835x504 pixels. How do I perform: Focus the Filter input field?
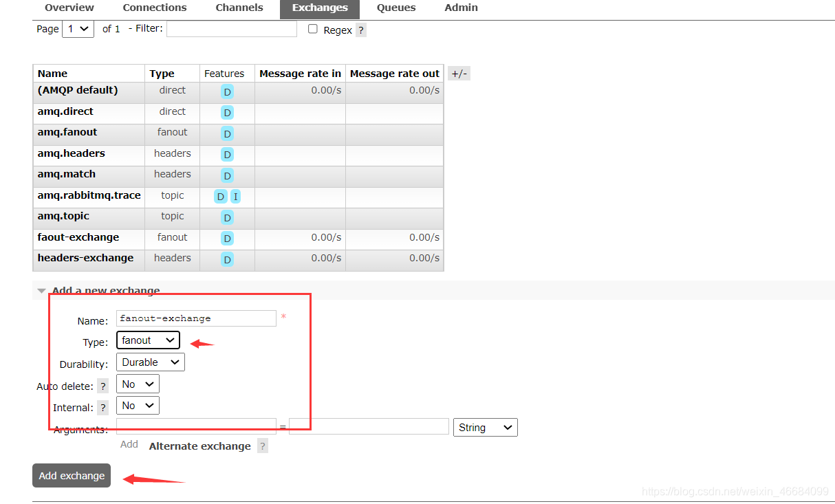tap(232, 29)
